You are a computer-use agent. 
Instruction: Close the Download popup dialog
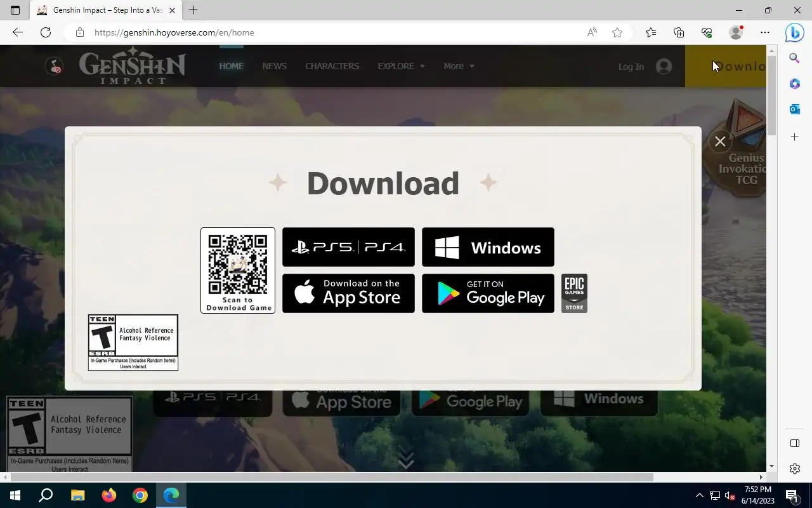pyautogui.click(x=720, y=141)
